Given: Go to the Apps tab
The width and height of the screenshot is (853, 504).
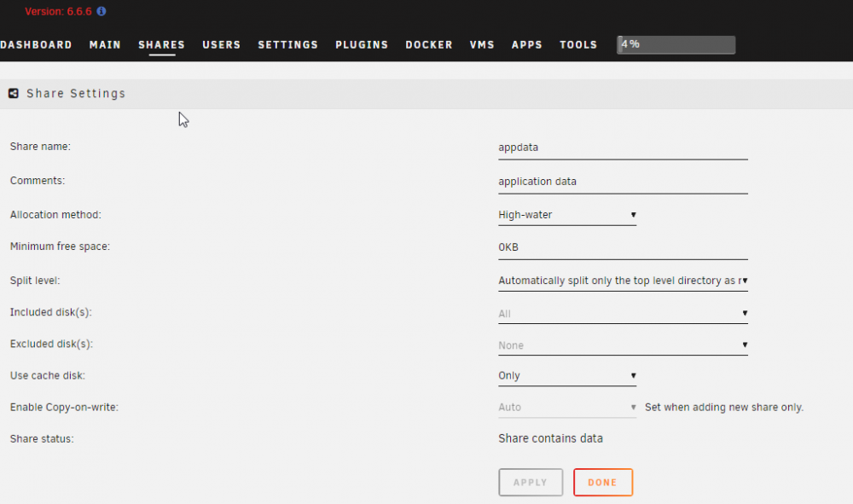Looking at the screenshot, I should tap(526, 44).
